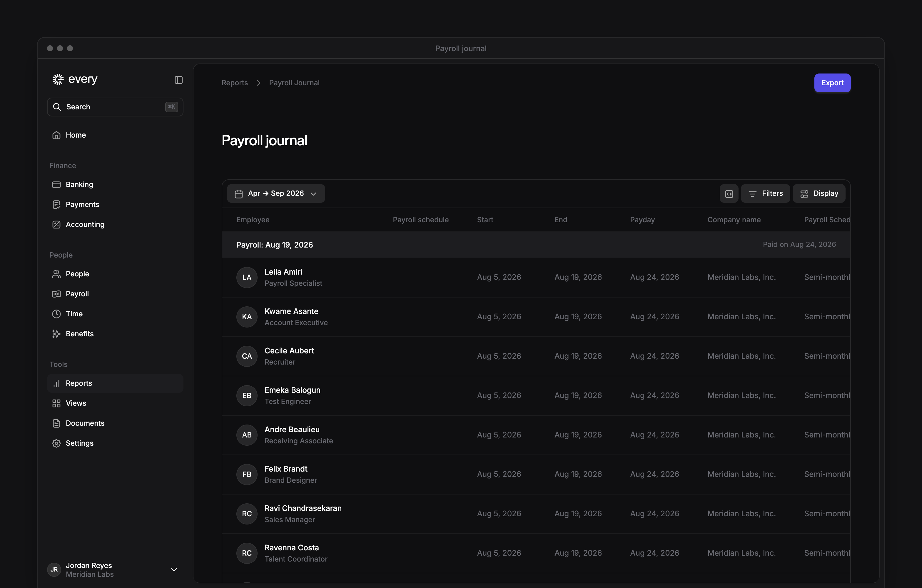Open the Search field
This screenshot has width=922, height=588.
pyautogui.click(x=115, y=107)
